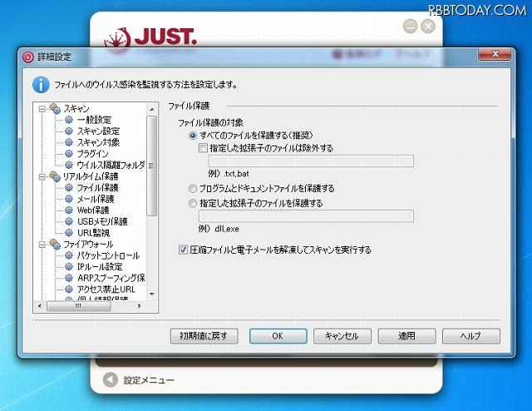532x411 pixels.
Task: Click 設定メニュー link in background window
Action: click(x=149, y=380)
